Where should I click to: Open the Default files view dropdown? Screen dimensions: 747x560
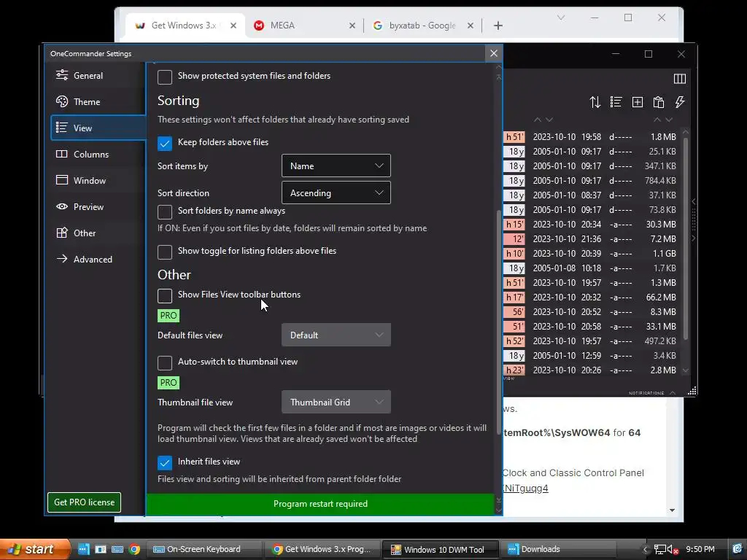coord(336,335)
